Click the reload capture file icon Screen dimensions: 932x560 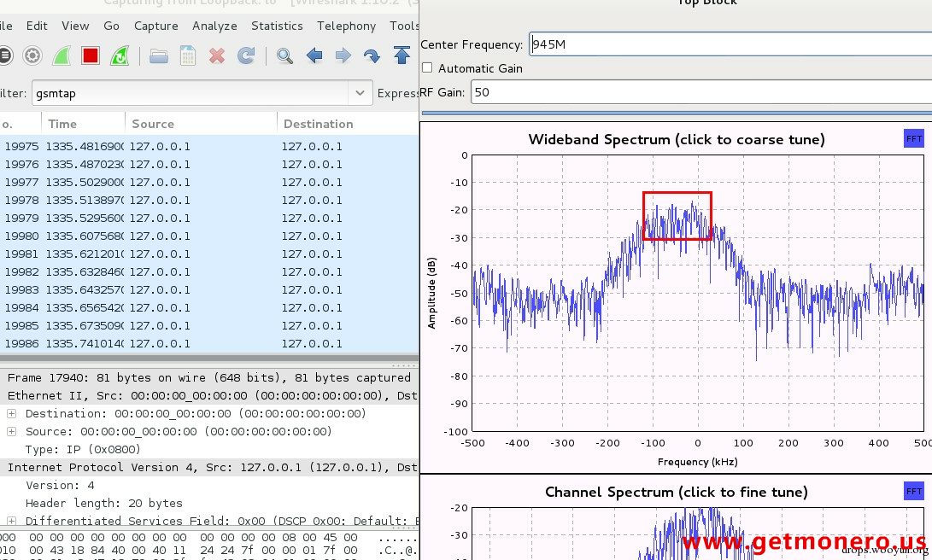pyautogui.click(x=246, y=56)
